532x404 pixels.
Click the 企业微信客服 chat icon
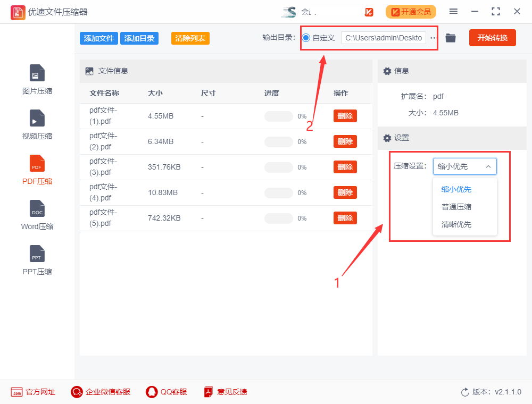coord(77,392)
